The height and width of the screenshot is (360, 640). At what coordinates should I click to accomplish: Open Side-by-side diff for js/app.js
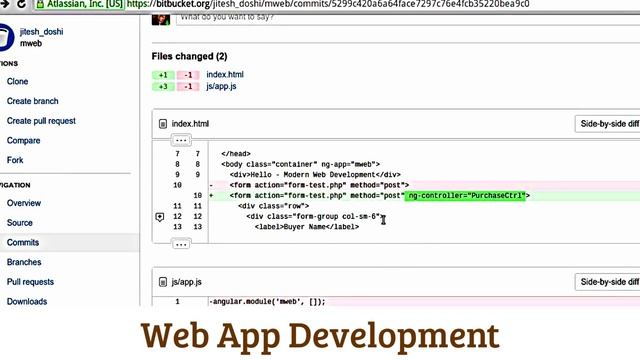click(x=608, y=282)
